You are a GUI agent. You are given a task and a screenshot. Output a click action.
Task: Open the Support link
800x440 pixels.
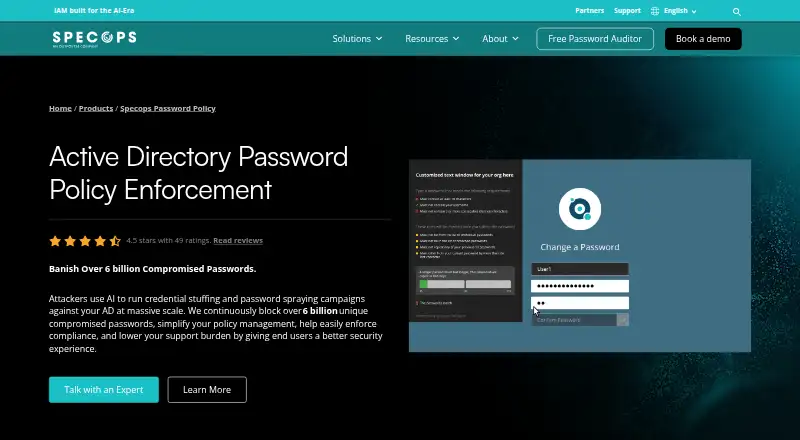click(x=627, y=11)
